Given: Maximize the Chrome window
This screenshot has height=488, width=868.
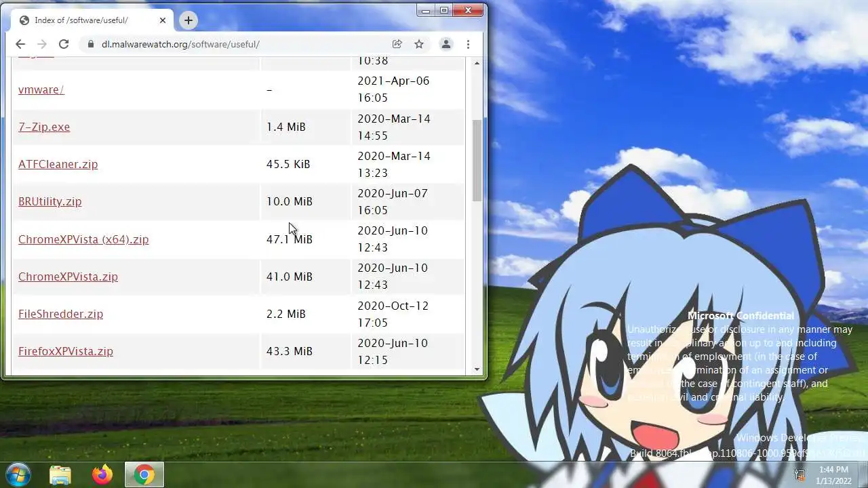Looking at the screenshot, I should (x=444, y=10).
